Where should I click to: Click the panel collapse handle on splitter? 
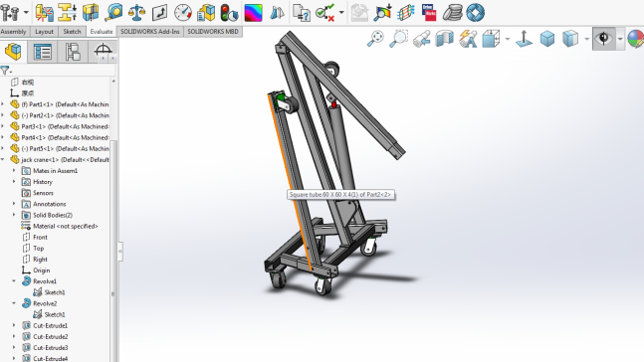click(120, 252)
